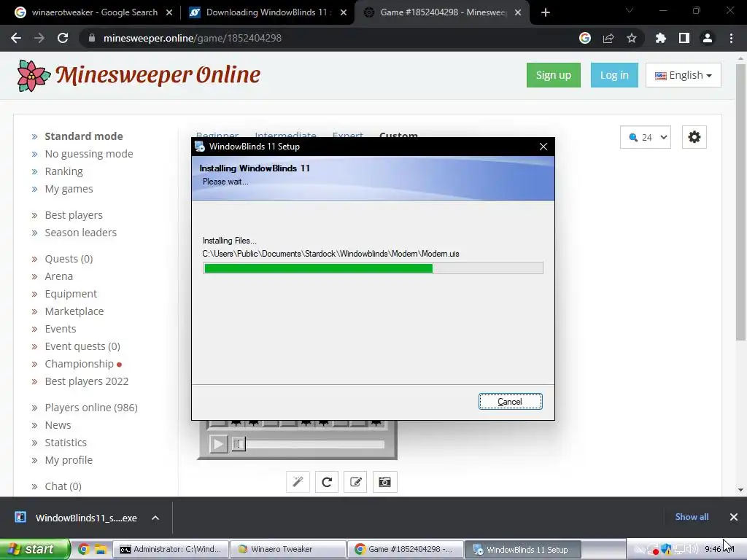747x560 pixels.
Task: Open the WindowBlinds11_s....exe download item
Action: point(76,518)
